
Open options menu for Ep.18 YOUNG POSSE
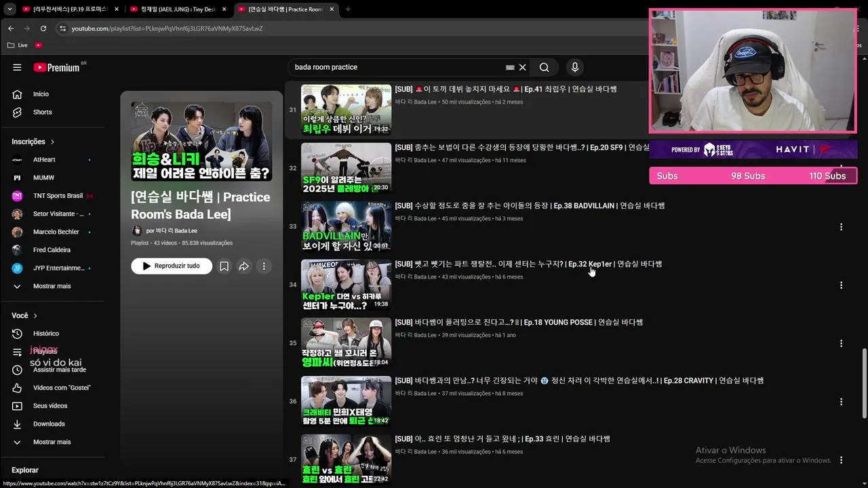[841, 344]
